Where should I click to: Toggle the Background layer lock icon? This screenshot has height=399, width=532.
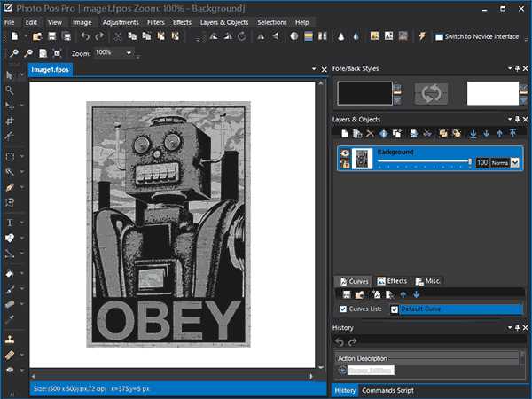345,164
